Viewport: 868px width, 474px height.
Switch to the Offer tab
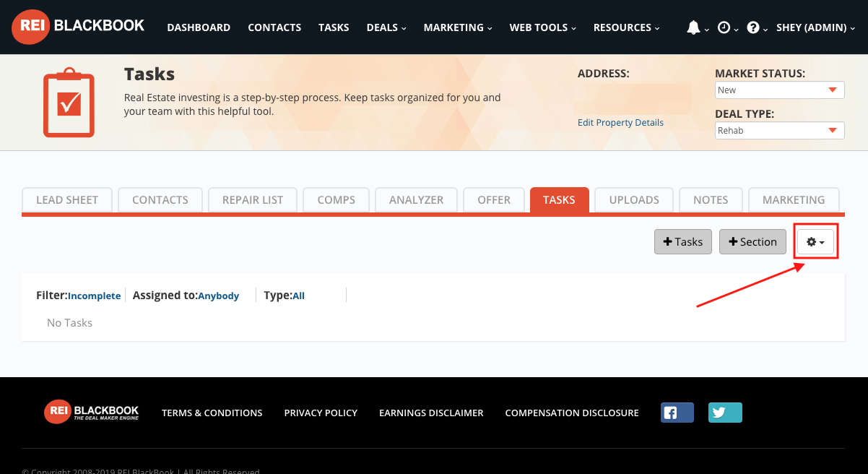tap(494, 200)
